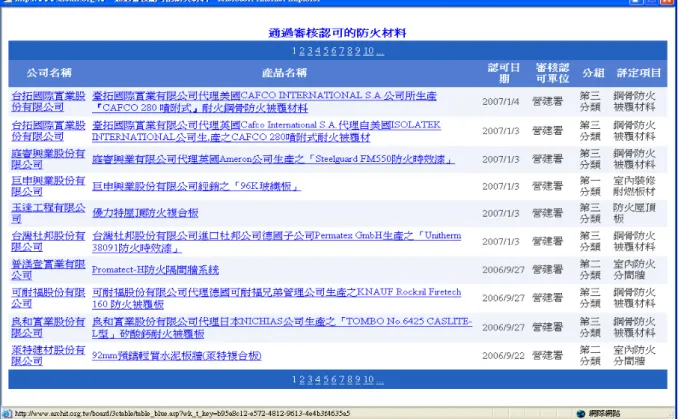Open company link 良和實業股份有限公司

click(x=48, y=327)
